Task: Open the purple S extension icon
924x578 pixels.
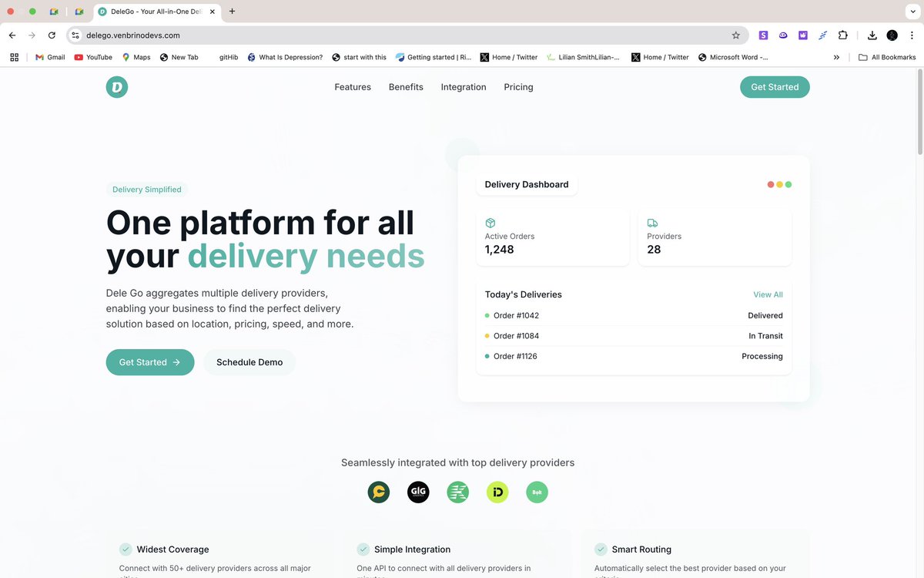Action: point(763,35)
